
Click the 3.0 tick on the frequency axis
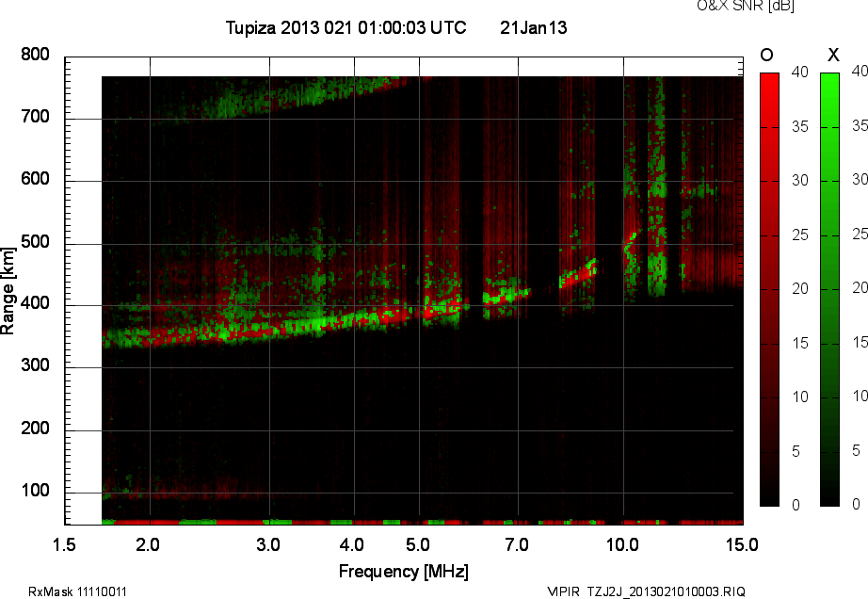click(x=268, y=544)
